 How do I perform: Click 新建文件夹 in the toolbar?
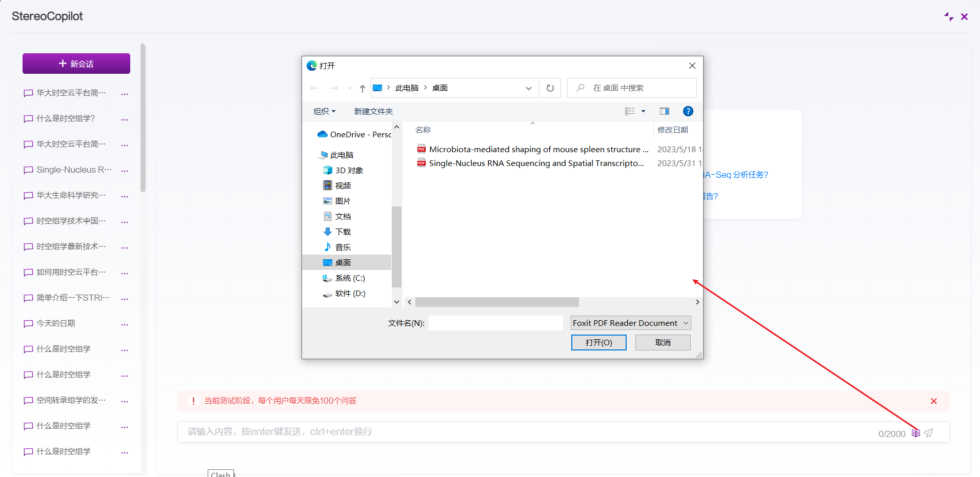click(373, 111)
